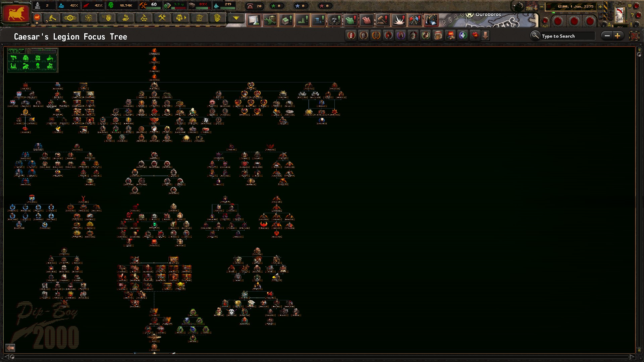
Task: Open the green Pip-Boy tech panel thumbnail
Action: 33,60
